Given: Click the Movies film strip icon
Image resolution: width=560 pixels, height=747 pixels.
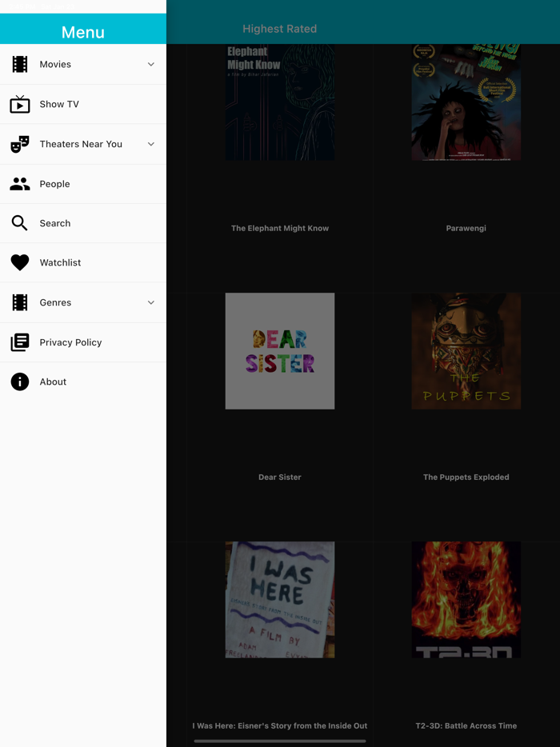Looking at the screenshot, I should point(20,64).
